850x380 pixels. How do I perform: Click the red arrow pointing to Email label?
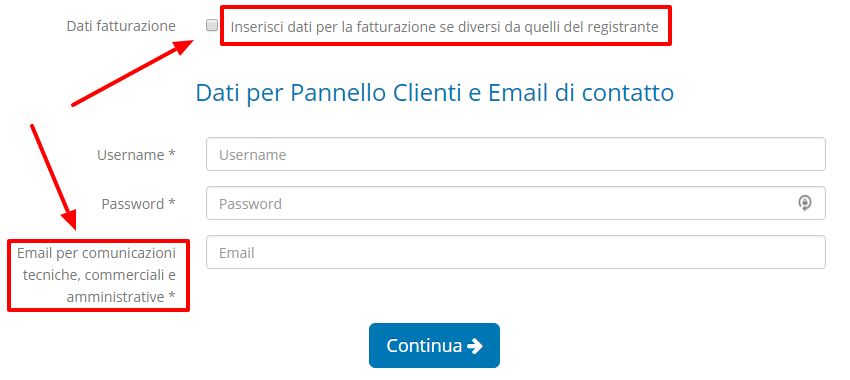click(x=53, y=178)
